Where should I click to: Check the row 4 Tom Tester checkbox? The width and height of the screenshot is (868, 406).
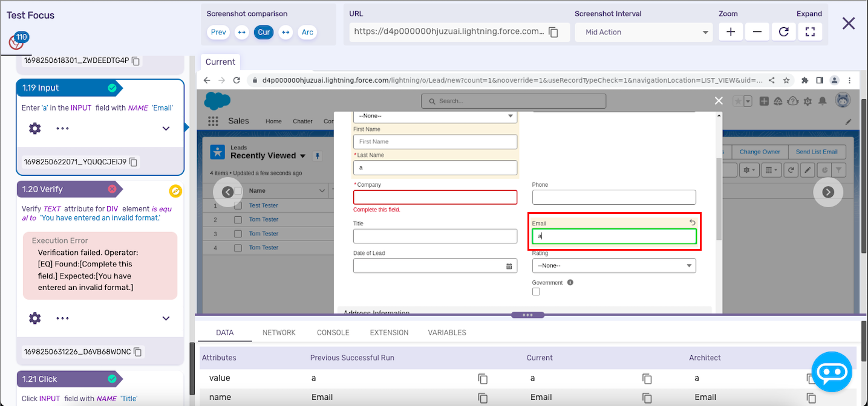(x=238, y=247)
